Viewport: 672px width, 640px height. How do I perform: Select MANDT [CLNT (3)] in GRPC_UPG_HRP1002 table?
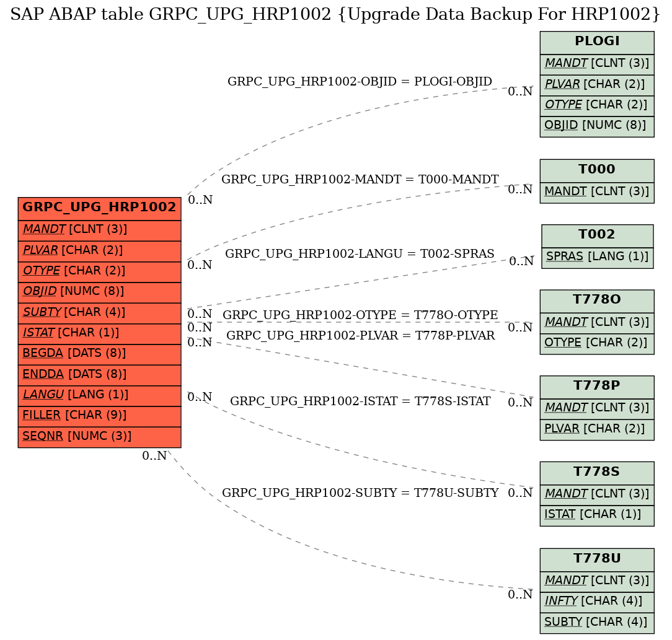(x=99, y=230)
